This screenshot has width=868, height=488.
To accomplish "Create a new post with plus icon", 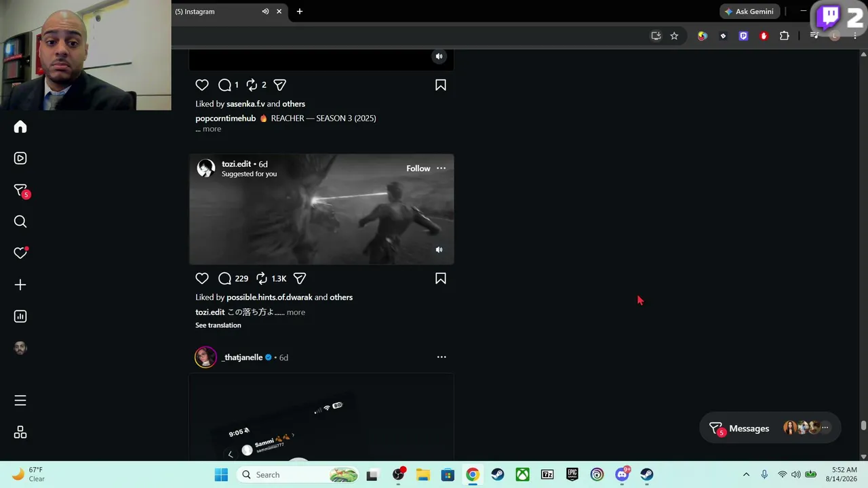I will 20,285.
